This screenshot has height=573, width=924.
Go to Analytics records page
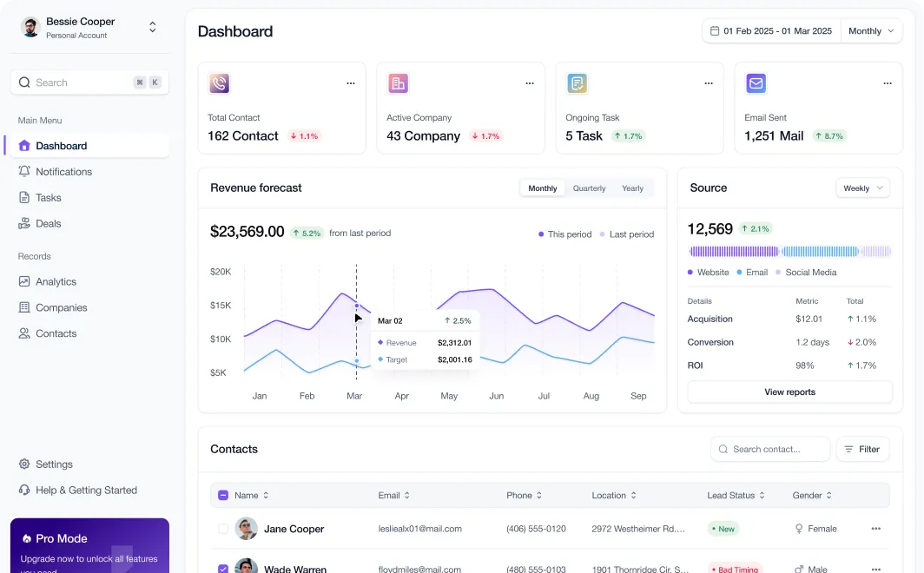pyautogui.click(x=89, y=281)
